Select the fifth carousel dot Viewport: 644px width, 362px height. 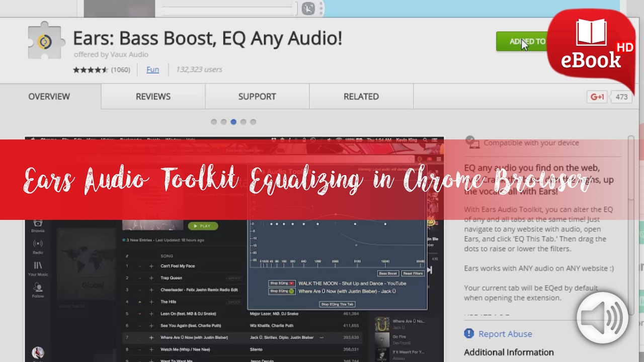click(x=253, y=122)
